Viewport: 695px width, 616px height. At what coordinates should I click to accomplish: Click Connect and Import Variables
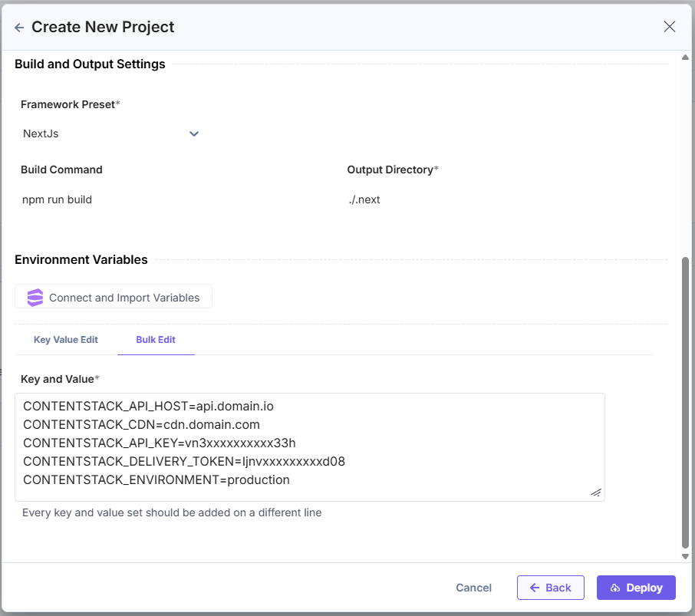(x=113, y=296)
